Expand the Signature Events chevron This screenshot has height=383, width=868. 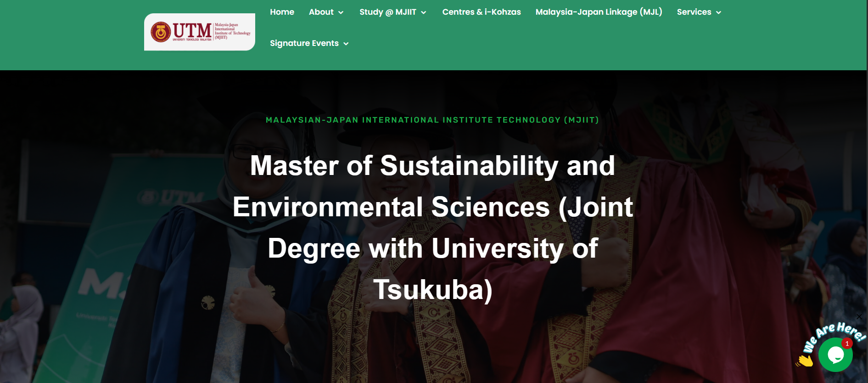coord(346,44)
